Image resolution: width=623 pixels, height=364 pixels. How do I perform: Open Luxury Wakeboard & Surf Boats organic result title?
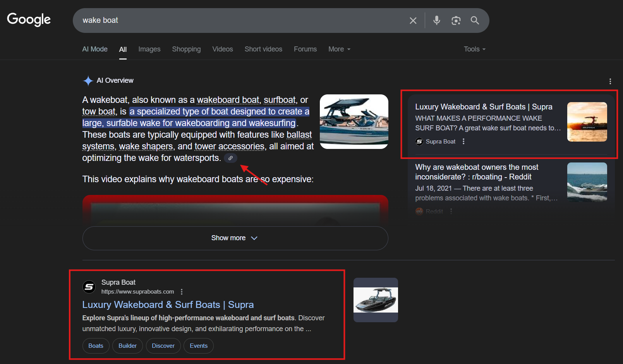[168, 305]
